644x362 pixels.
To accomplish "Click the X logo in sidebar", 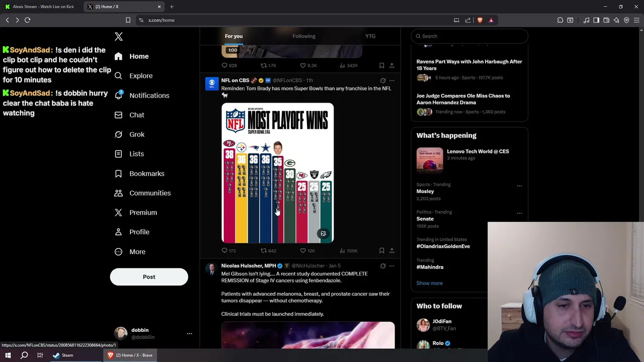I will pyautogui.click(x=119, y=37).
